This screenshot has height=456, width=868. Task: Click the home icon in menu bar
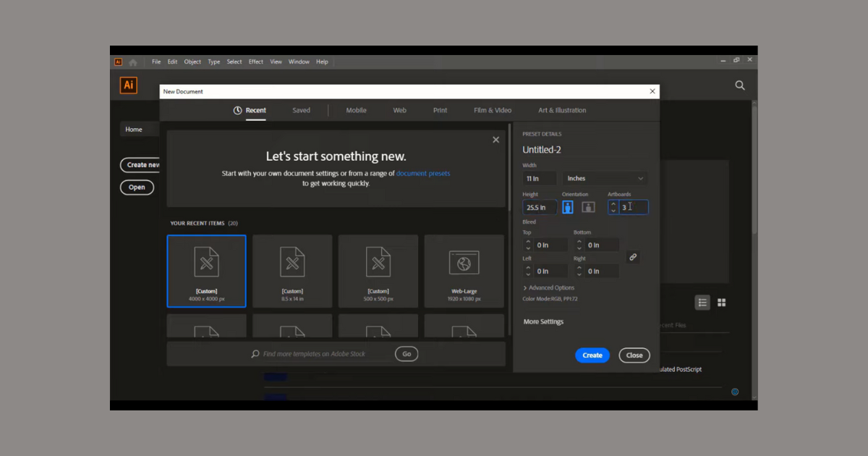pos(133,62)
